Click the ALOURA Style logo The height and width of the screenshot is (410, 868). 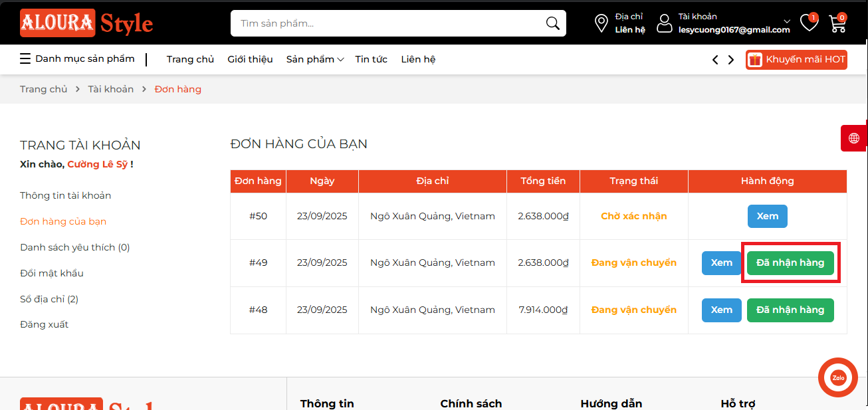pos(86,23)
